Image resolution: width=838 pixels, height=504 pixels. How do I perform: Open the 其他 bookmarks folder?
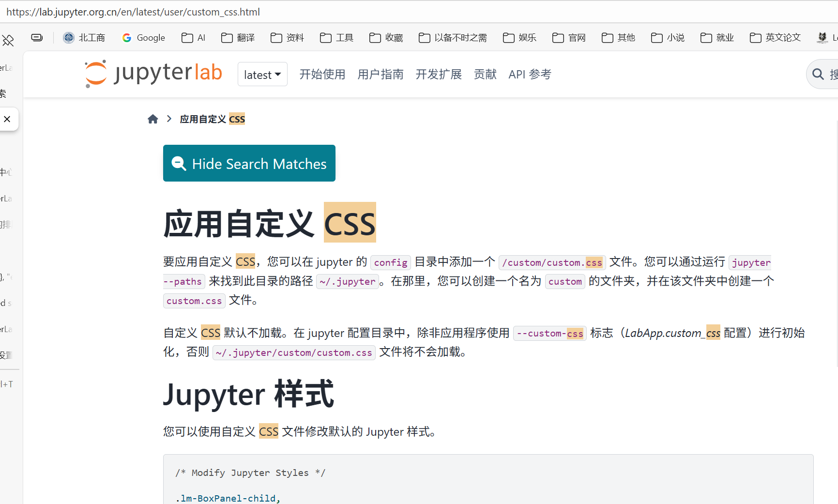[619, 38]
